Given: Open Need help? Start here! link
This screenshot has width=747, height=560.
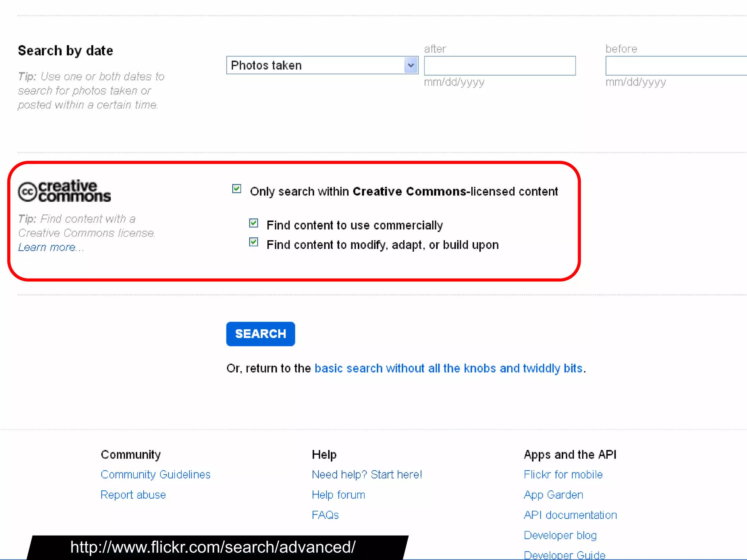Looking at the screenshot, I should [367, 474].
